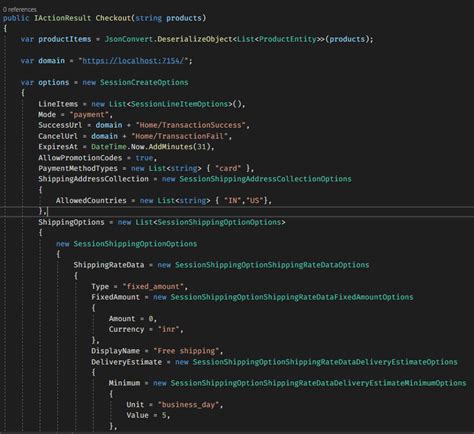474x434 pixels.
Task: Click on SessionCreateOptions class name
Action: pyautogui.click(x=144, y=82)
